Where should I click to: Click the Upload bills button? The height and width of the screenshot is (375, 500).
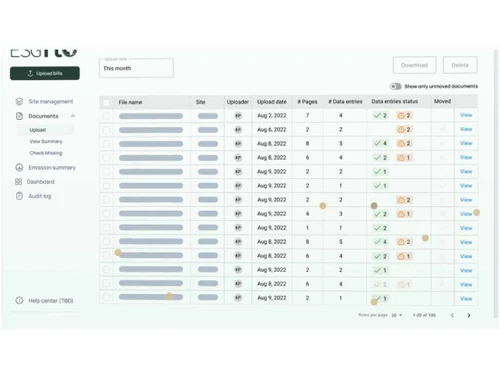tap(45, 73)
